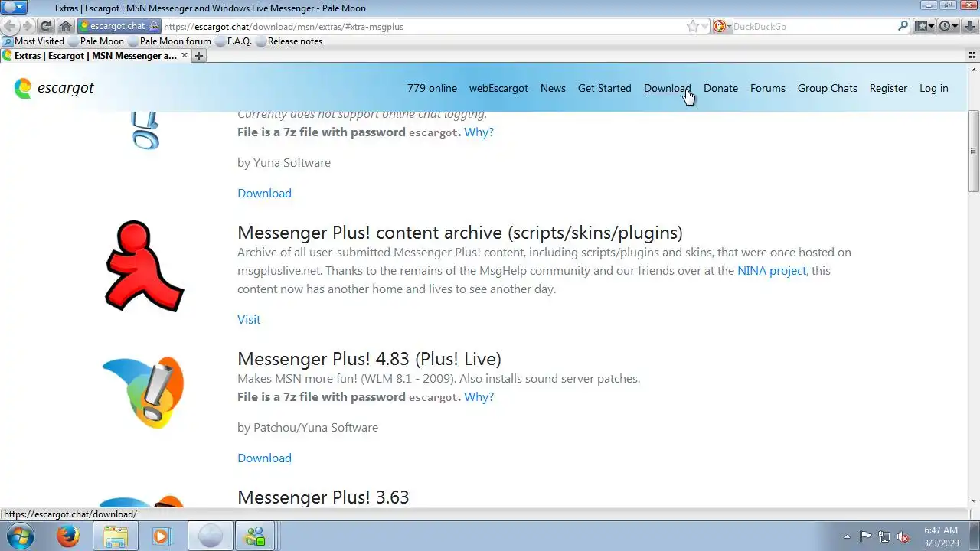Click the escargot logo
This screenshot has height=551, width=980.
point(54,88)
